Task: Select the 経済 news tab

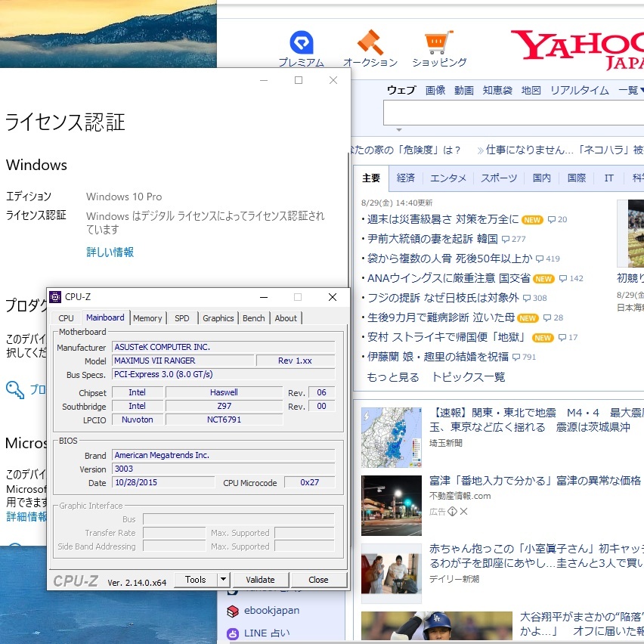Action: [x=406, y=178]
